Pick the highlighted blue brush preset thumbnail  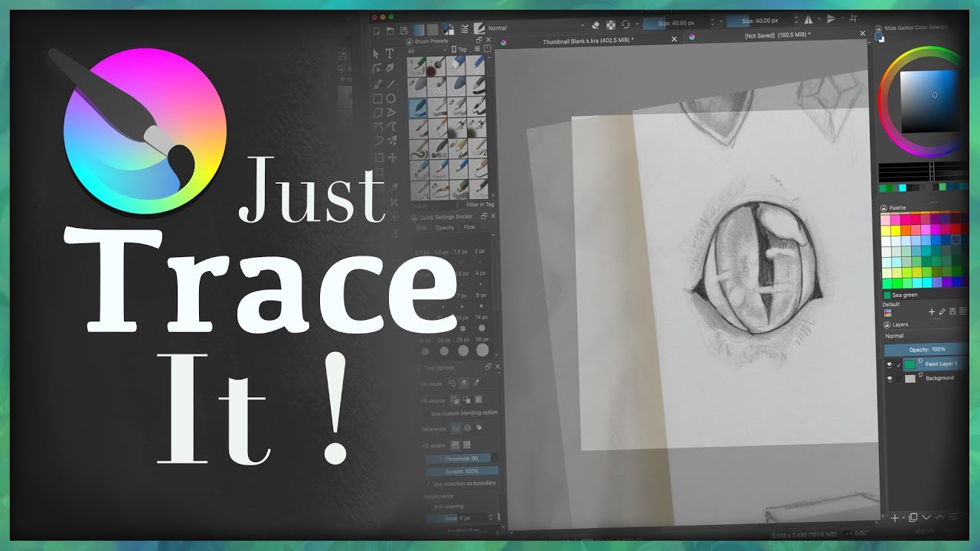417,108
